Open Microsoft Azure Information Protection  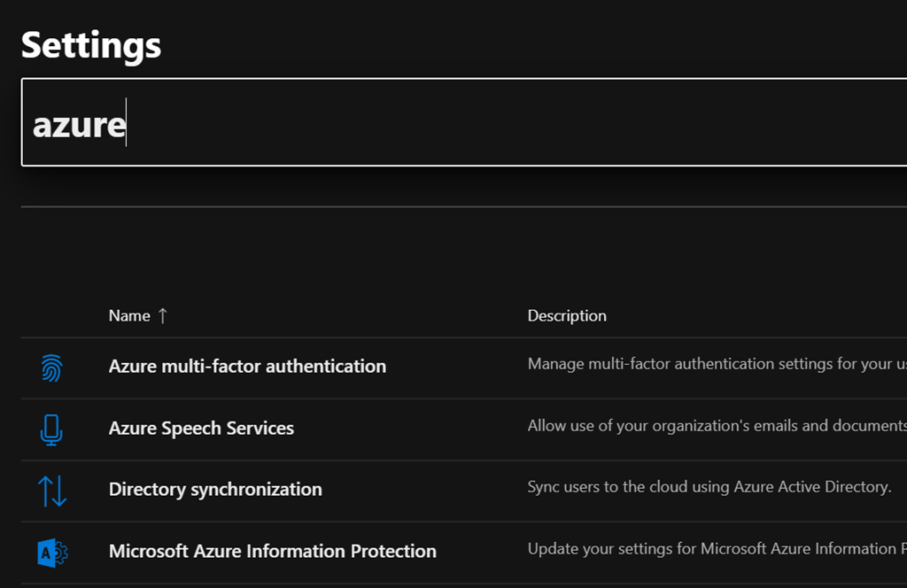pyautogui.click(x=272, y=552)
